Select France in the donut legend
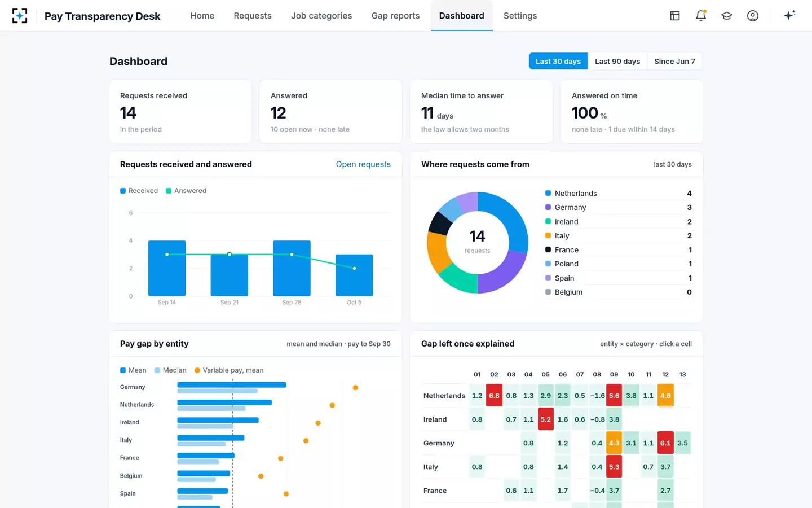This screenshot has width=812, height=508. [x=619, y=250]
